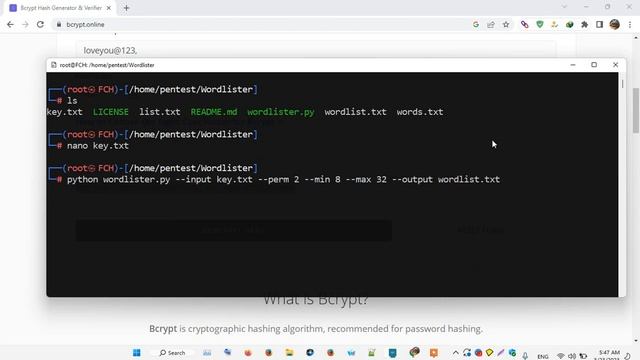Open the volume control in tray
This screenshot has height=360, width=640.
pos(571,356)
